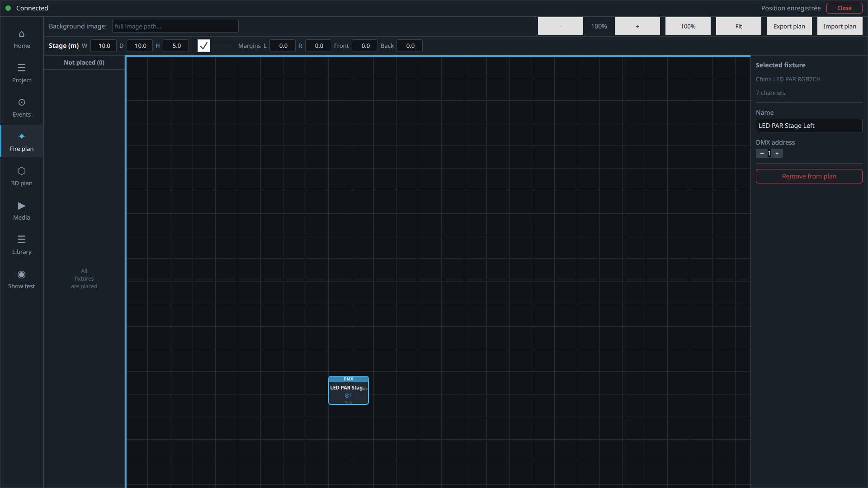Click the red Close button
868x488 pixels.
pos(844,8)
